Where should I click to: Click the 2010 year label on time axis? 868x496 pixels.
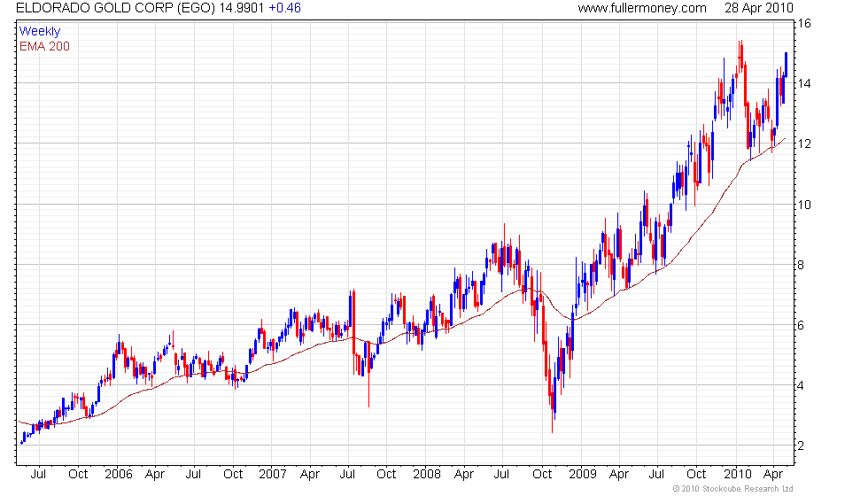[x=737, y=475]
